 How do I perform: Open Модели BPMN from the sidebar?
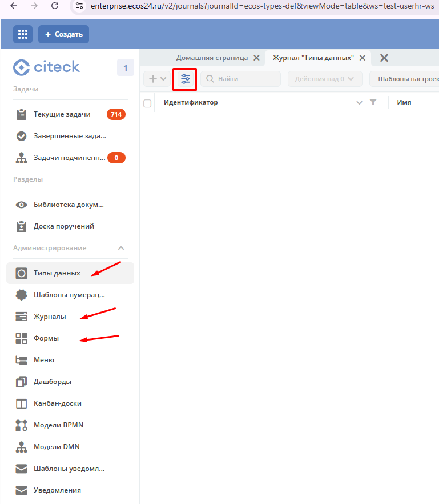coord(58,425)
